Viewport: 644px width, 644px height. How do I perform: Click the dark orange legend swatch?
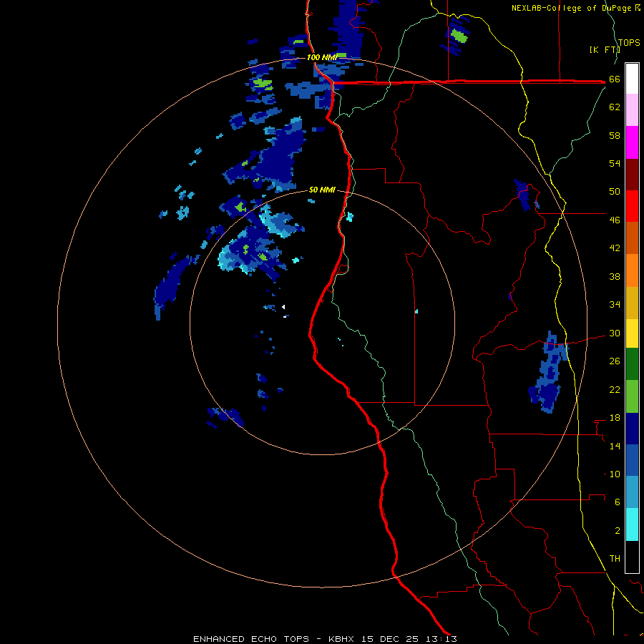pyautogui.click(x=632, y=238)
